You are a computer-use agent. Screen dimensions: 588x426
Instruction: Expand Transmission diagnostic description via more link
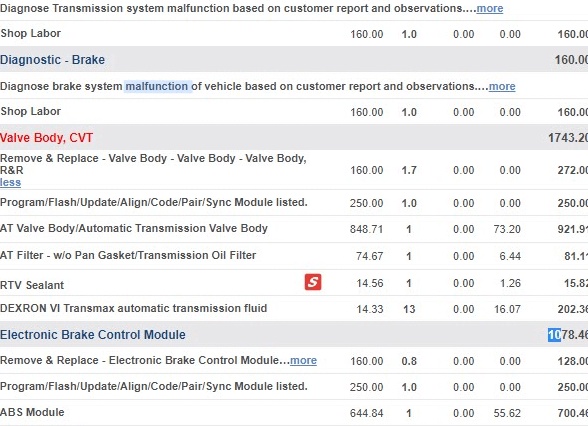tap(490, 8)
